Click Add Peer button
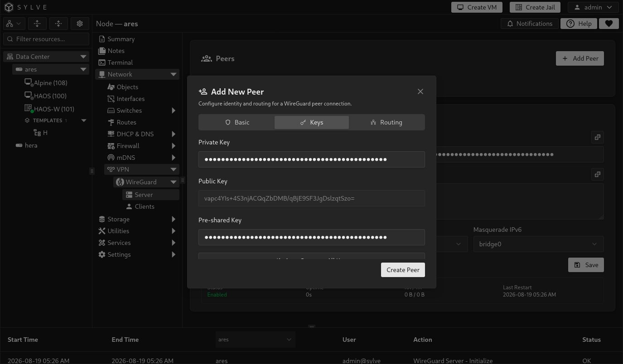Screen dimensions: 623x364 tap(580, 58)
